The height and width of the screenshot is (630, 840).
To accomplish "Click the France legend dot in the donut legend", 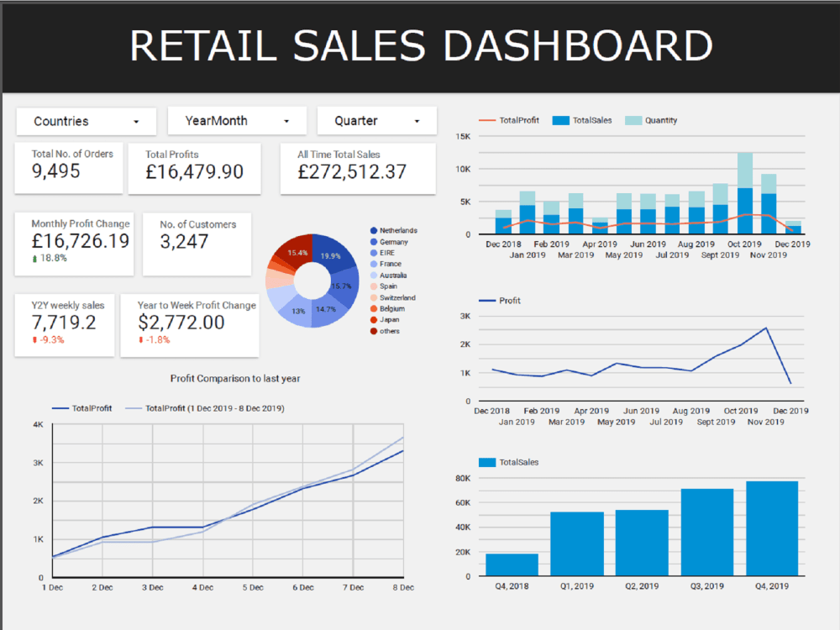I will tap(373, 264).
